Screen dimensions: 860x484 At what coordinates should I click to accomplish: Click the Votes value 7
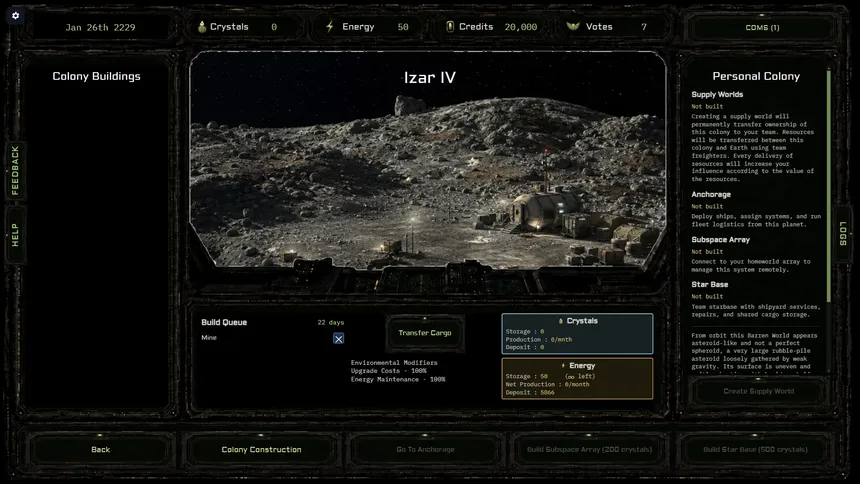click(x=644, y=27)
